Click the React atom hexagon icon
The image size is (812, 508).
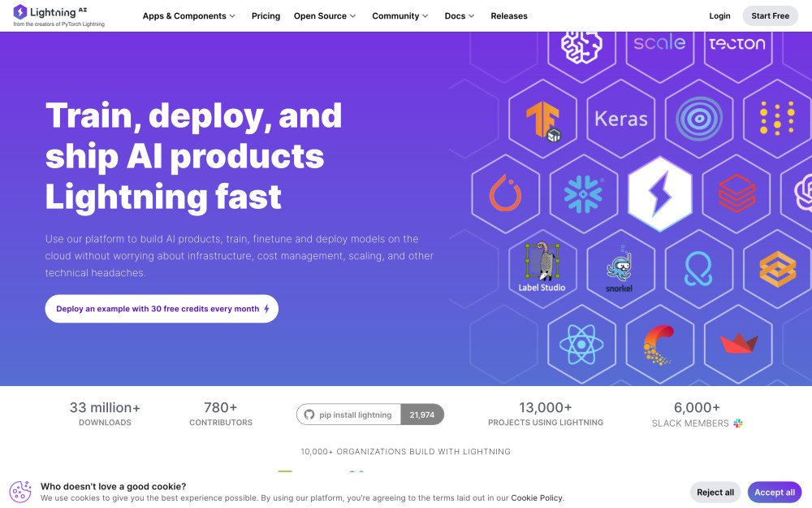pos(581,343)
